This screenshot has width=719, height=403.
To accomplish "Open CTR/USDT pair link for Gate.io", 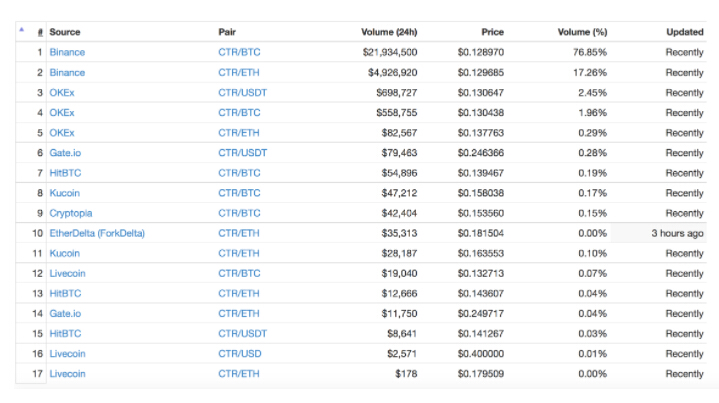I will pyautogui.click(x=242, y=153).
